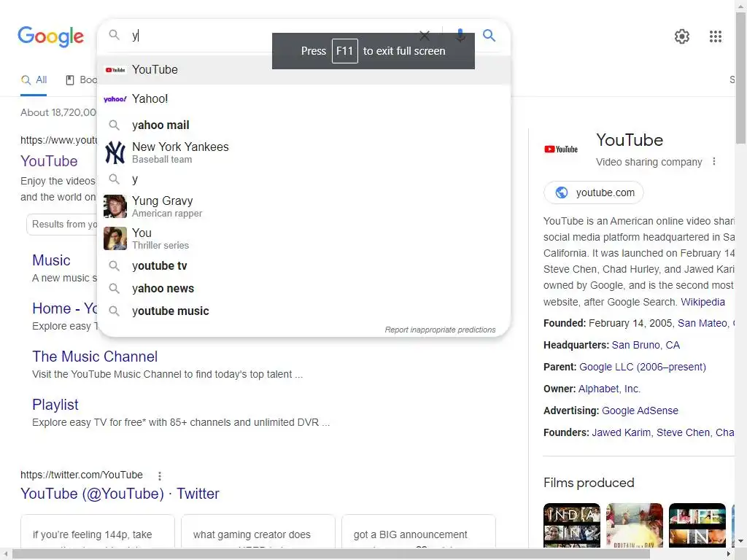Viewport: 747px width, 560px height.
Task: Open San Mateo founded location link
Action: (703, 323)
